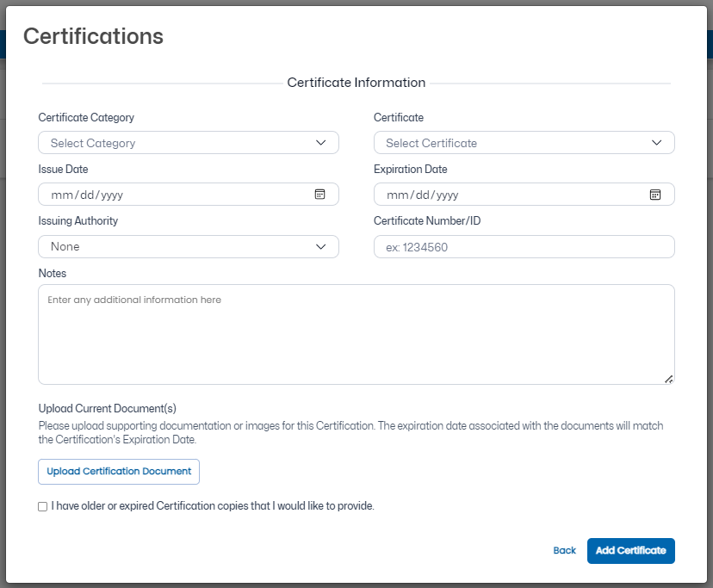Click the 'I have older or expired Certification' label text
The width and height of the screenshot is (713, 588).
click(x=213, y=506)
